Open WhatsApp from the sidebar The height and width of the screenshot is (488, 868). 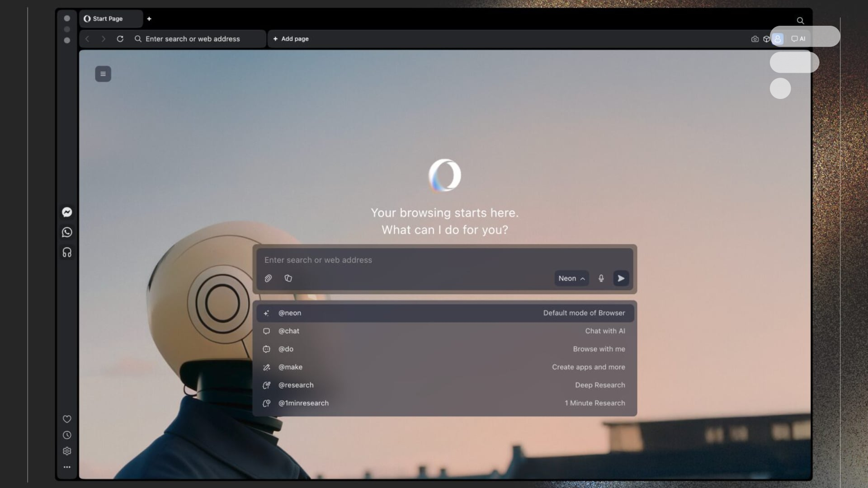[66, 232]
